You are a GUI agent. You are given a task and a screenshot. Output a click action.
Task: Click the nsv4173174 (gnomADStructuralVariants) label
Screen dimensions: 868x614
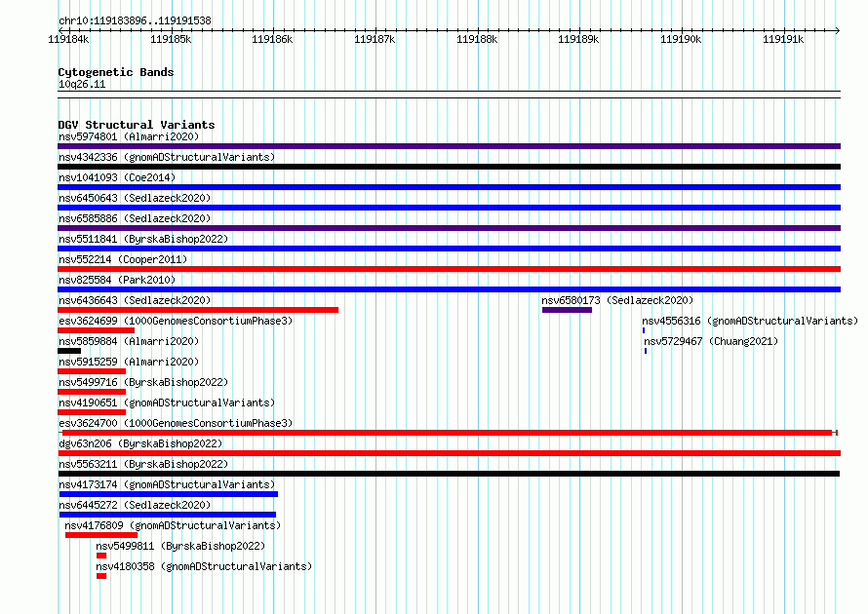click(167, 484)
